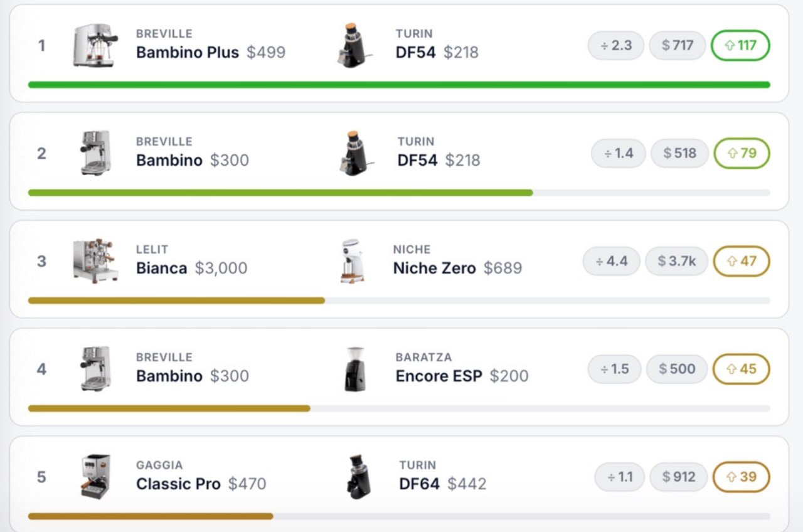Upvote the Bianca and Niche Zero setup

(x=742, y=261)
